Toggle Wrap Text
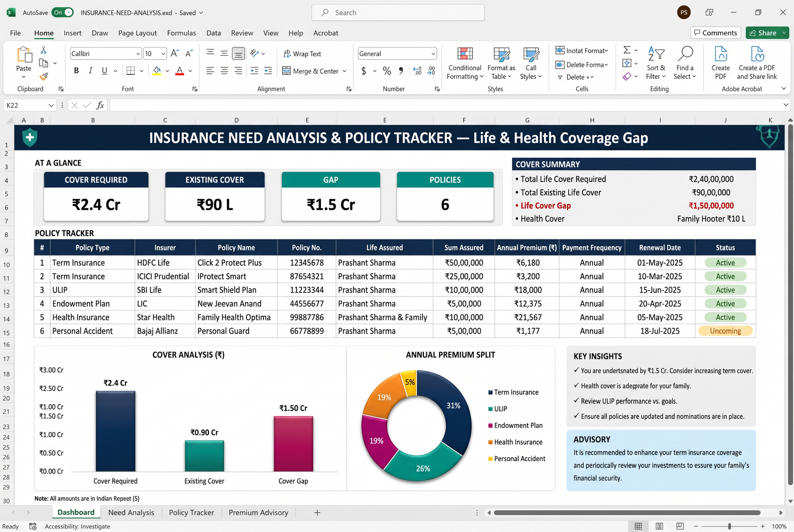794x532 pixels. (x=302, y=54)
